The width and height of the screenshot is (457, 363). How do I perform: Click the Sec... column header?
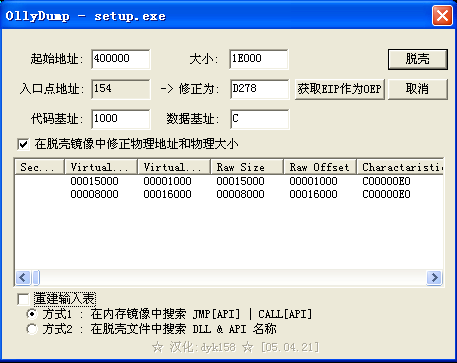point(40,167)
